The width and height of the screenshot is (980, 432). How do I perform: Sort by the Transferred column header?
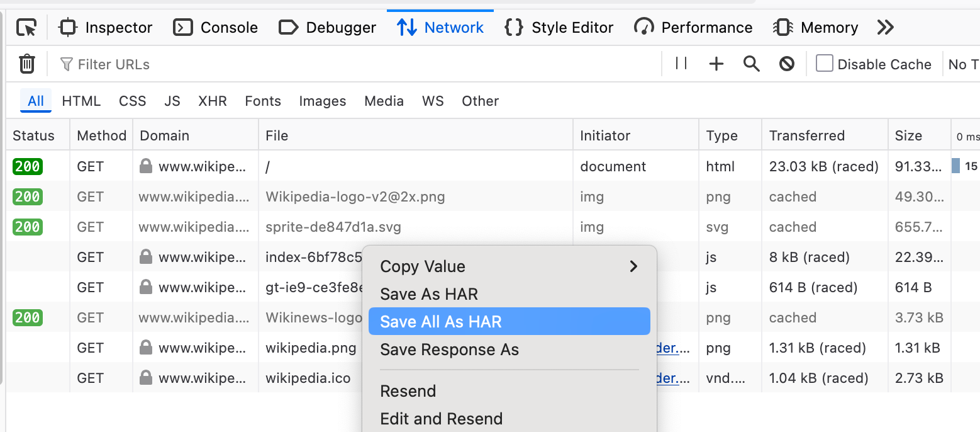(x=806, y=135)
